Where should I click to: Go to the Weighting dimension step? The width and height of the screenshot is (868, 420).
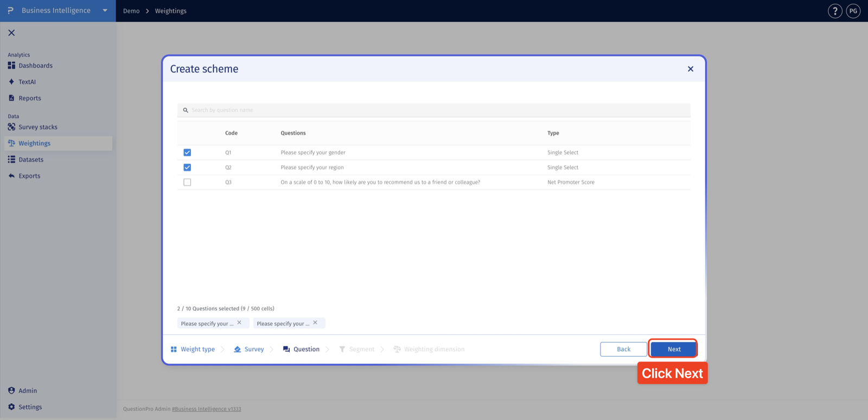[x=429, y=349]
